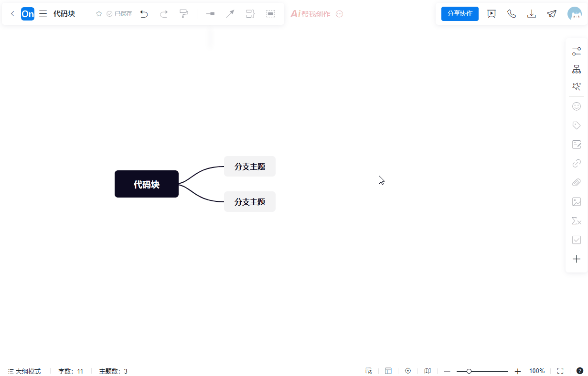Enter fullscreen mode
This screenshot has width=588, height=376.
coord(560,371)
